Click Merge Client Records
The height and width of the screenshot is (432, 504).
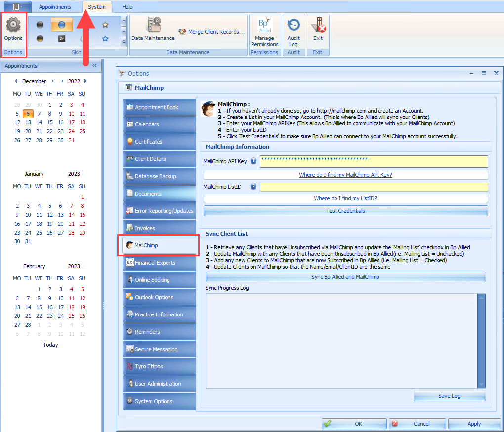[212, 32]
